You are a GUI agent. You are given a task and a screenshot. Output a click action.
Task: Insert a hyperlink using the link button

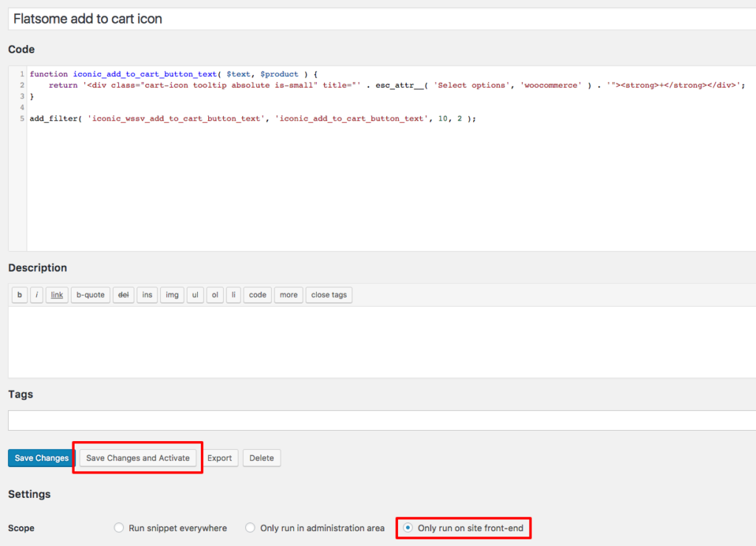coord(57,295)
